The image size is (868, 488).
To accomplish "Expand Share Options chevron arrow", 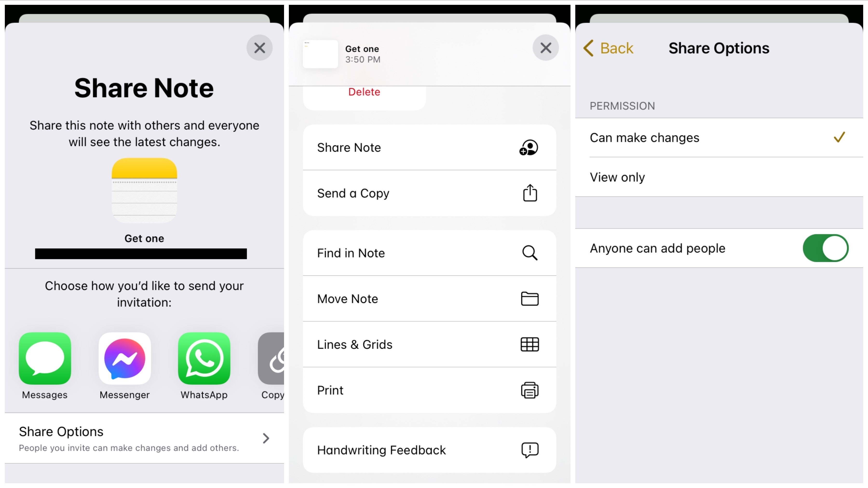I will (266, 438).
